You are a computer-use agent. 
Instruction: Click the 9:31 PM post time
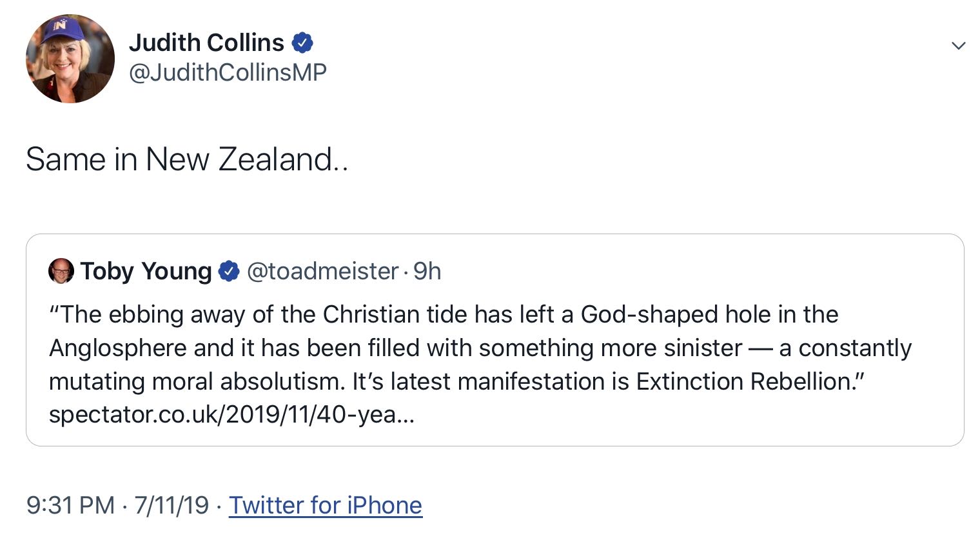click(x=70, y=505)
